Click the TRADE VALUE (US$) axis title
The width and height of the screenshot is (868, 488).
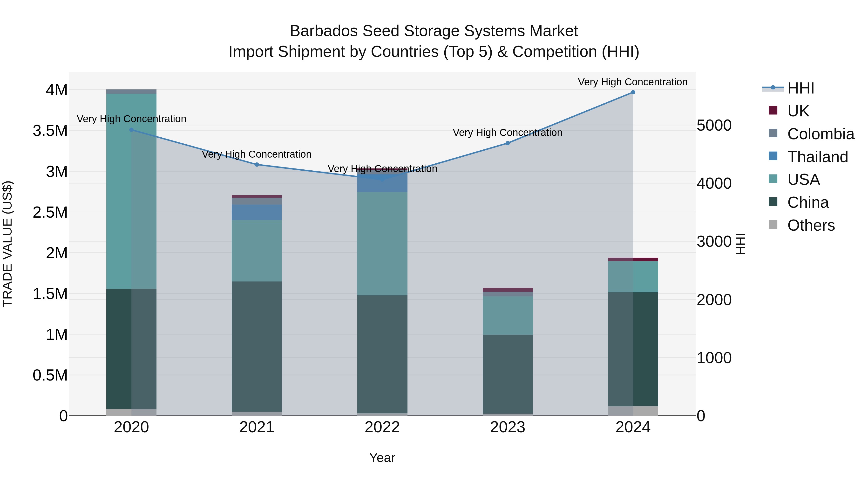click(7, 244)
